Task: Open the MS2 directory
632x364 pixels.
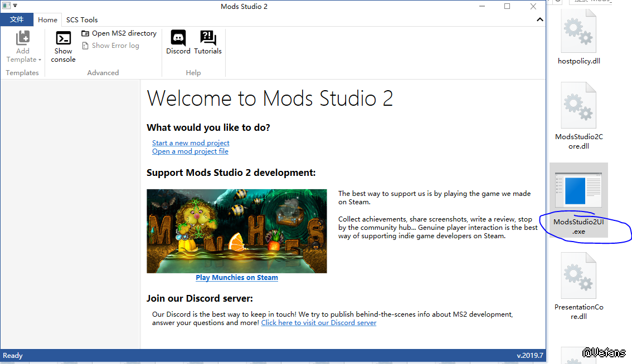Action: (119, 33)
